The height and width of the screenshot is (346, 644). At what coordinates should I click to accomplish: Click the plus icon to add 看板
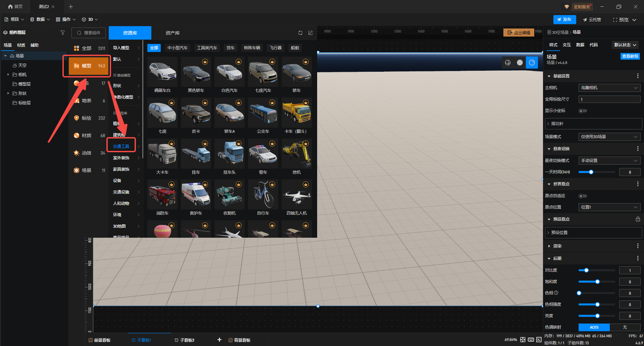tap(219, 340)
